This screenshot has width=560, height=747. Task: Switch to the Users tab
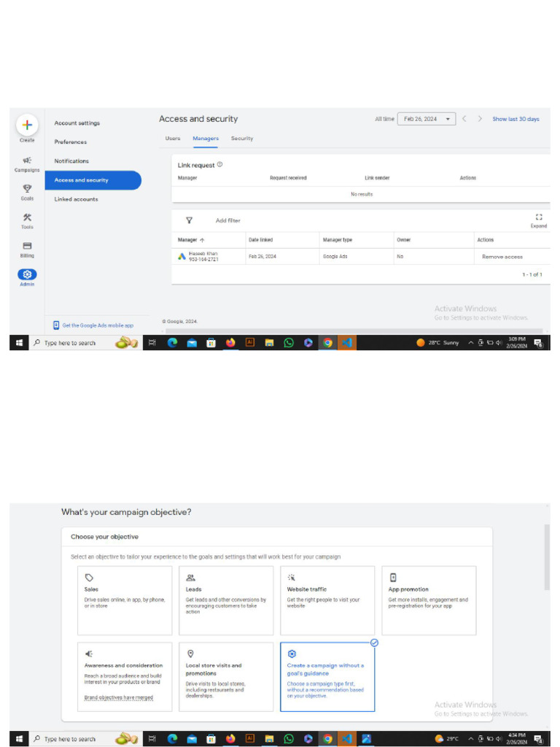coord(172,138)
